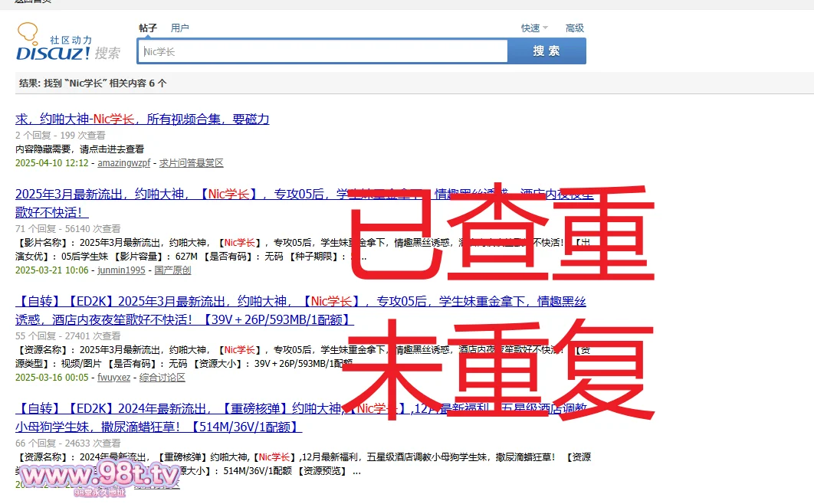This screenshot has height=504, width=814.
Task: Click the Discuz! logo icon
Action: tap(54, 43)
